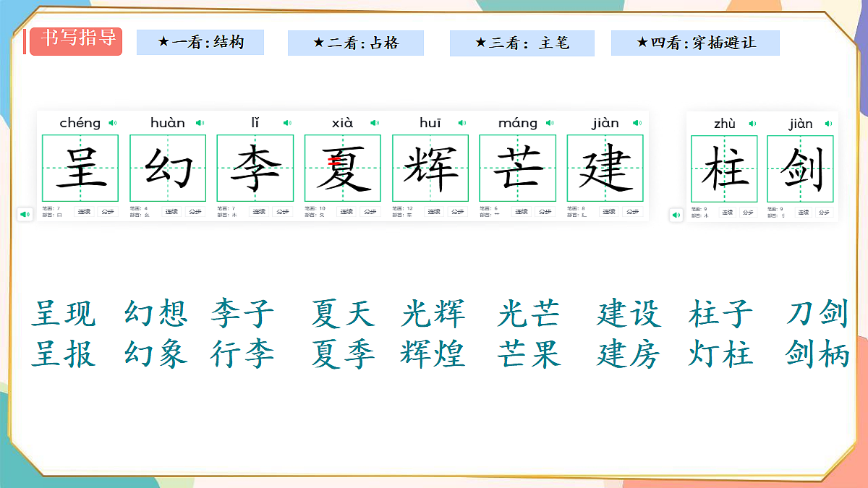Image resolution: width=868 pixels, height=488 pixels.
Task: Click 连续 button under character 李
Action: [x=259, y=212]
